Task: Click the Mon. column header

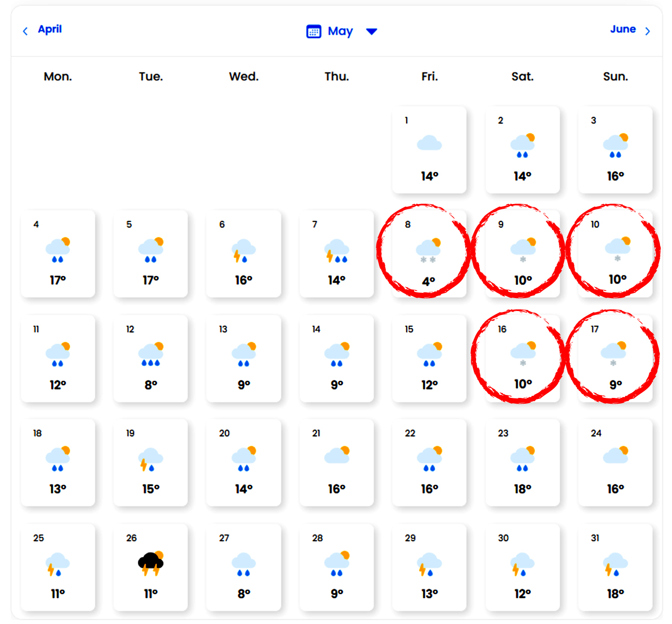Action: pyautogui.click(x=58, y=76)
